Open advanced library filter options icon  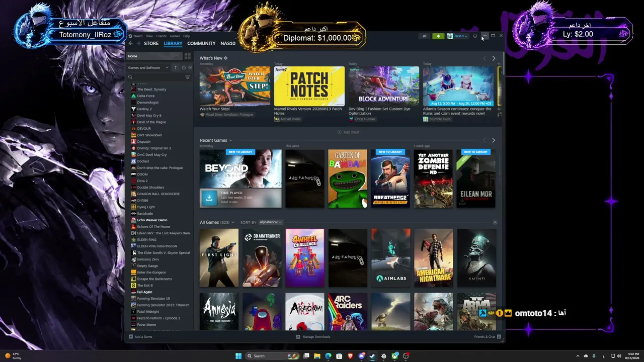tap(188, 77)
